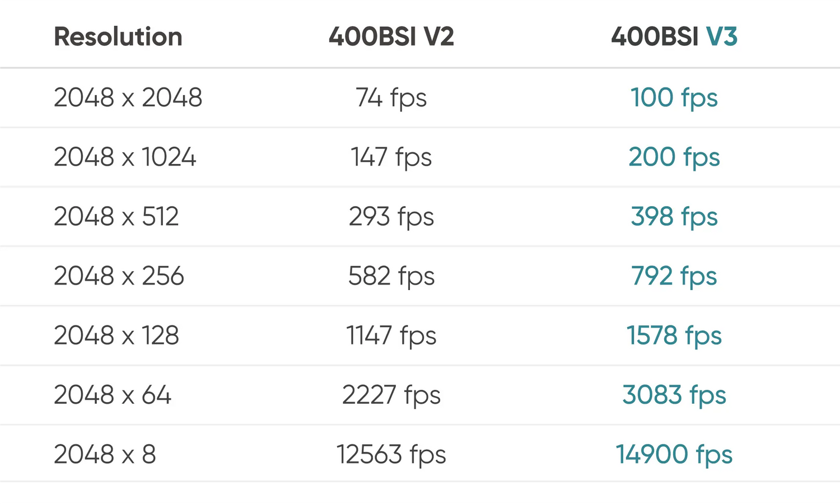The height and width of the screenshot is (504, 840).
Task: Click the 400BSI V3 column header
Action: pyautogui.click(x=674, y=37)
